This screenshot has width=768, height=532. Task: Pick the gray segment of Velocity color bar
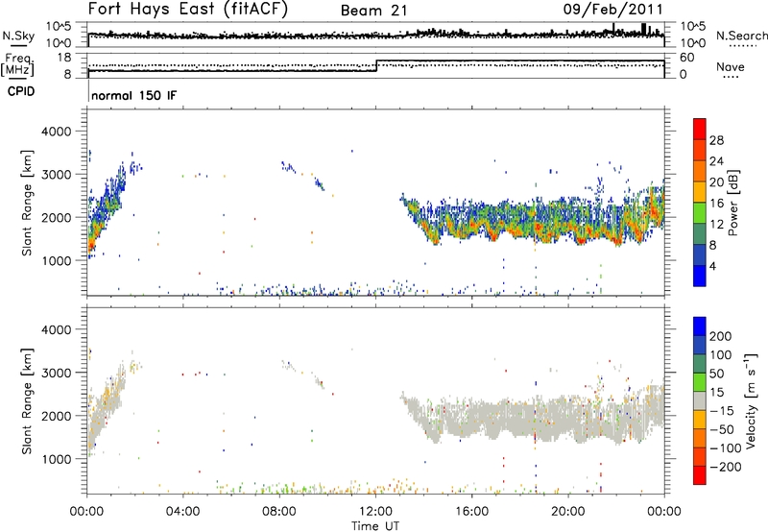coord(700,400)
